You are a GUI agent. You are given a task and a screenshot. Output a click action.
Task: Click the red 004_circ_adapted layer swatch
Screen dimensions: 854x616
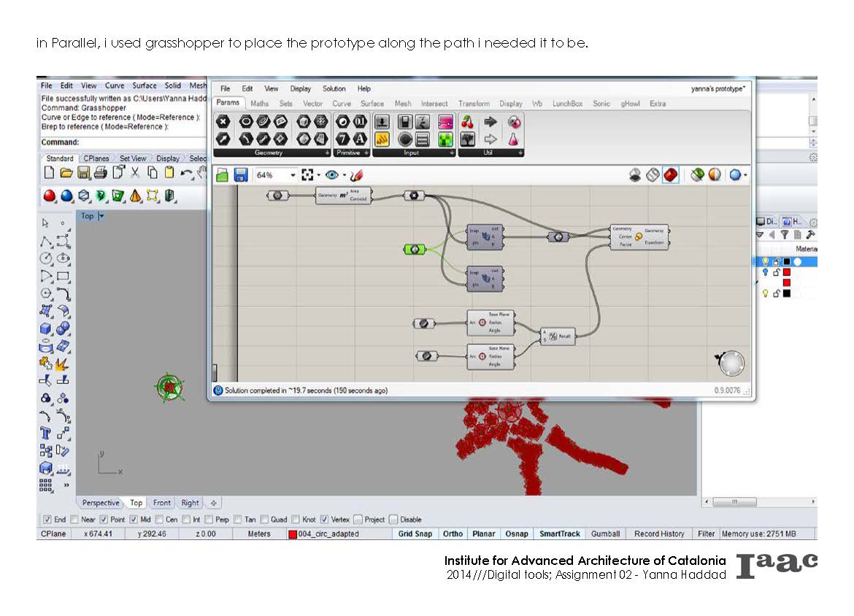click(x=292, y=534)
